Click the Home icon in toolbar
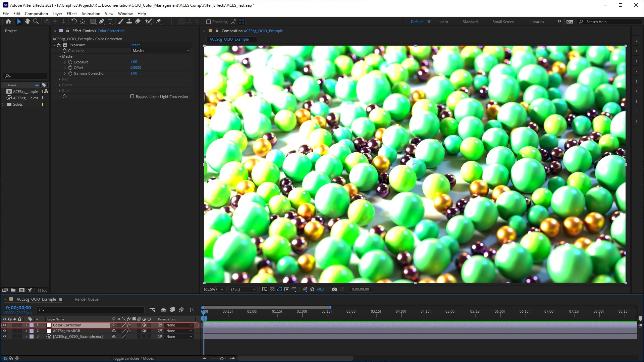The width and height of the screenshot is (644, 362). [x=8, y=21]
